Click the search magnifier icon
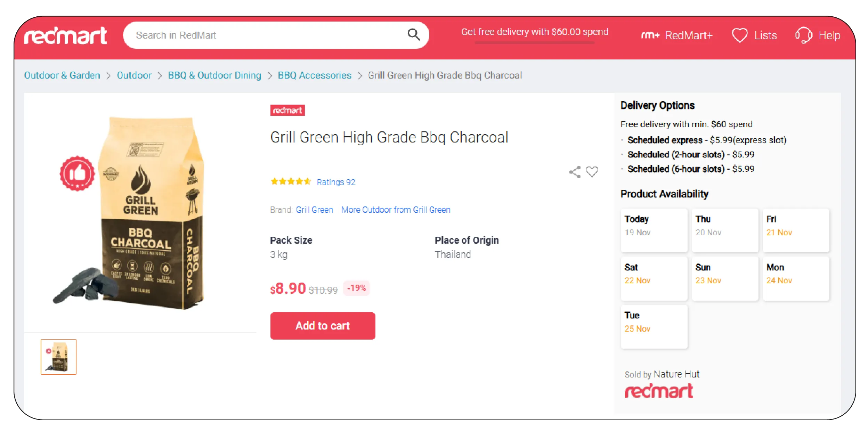The height and width of the screenshot is (431, 868). tap(413, 35)
